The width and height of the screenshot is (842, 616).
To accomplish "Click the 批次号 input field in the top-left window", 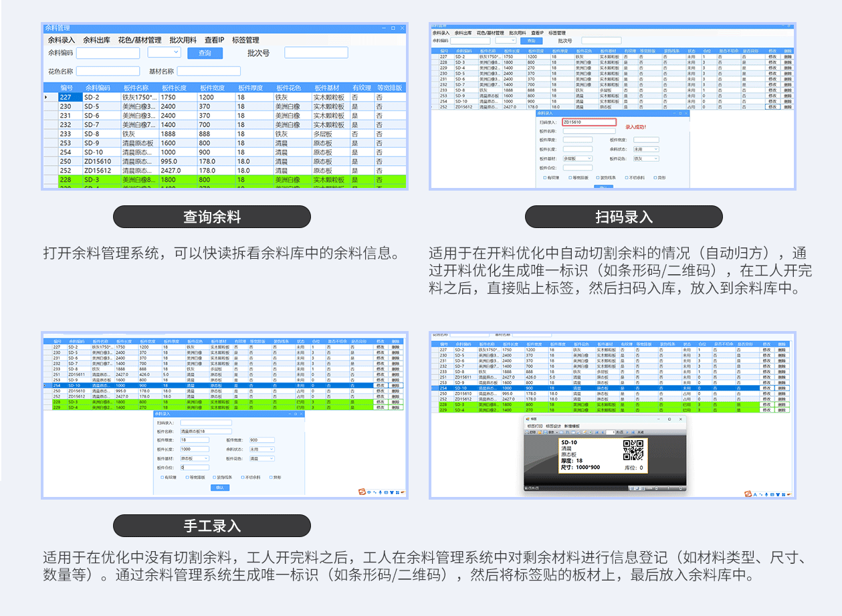I will (316, 53).
